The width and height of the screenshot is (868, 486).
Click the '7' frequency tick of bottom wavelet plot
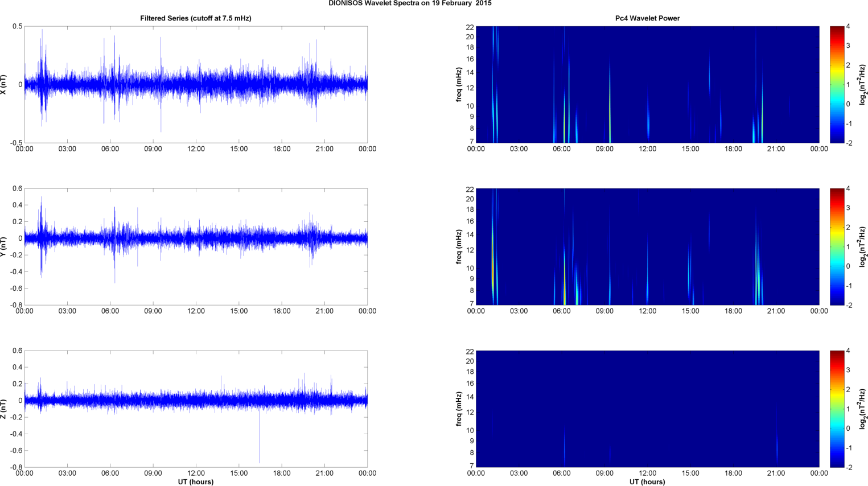(472, 466)
